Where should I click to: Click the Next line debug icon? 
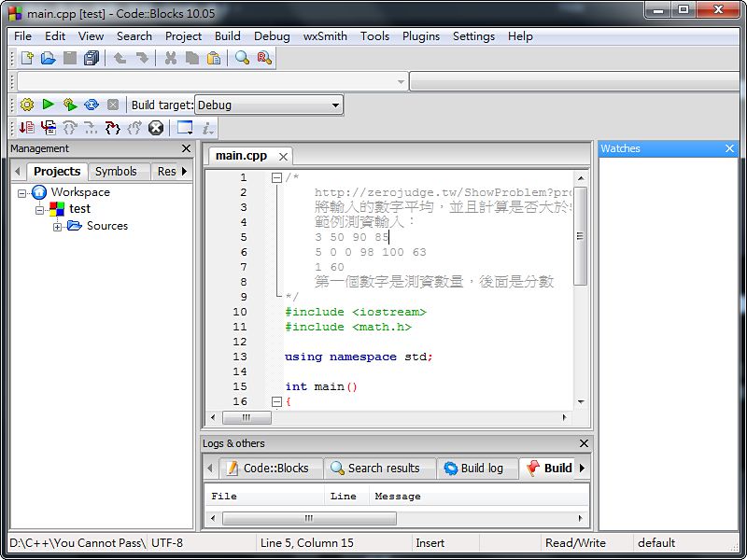tap(70, 128)
